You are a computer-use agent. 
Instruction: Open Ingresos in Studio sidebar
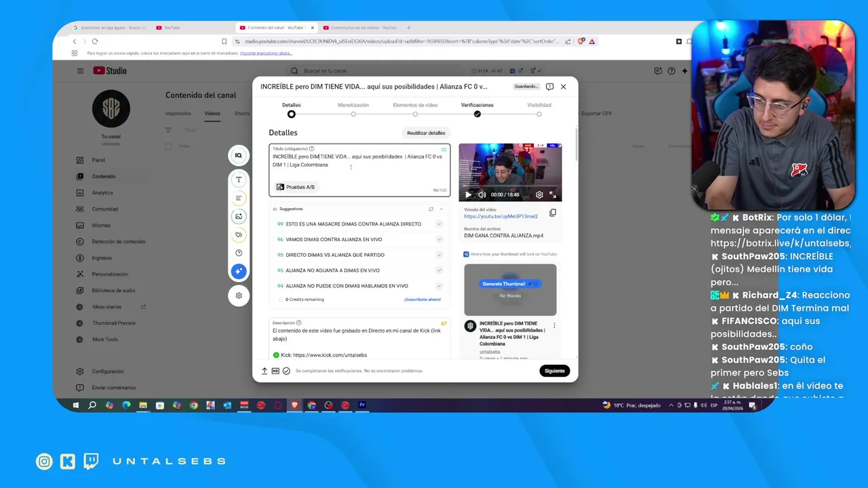pyautogui.click(x=102, y=258)
